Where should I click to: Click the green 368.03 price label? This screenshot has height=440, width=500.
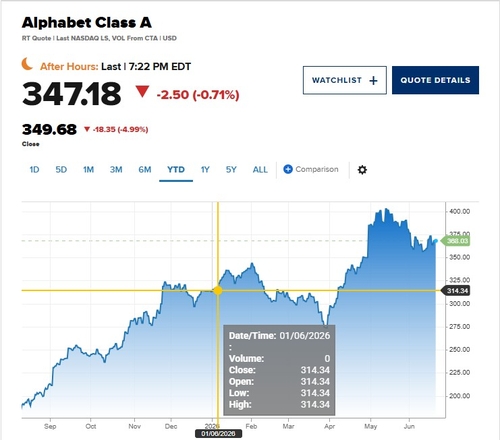click(x=455, y=241)
